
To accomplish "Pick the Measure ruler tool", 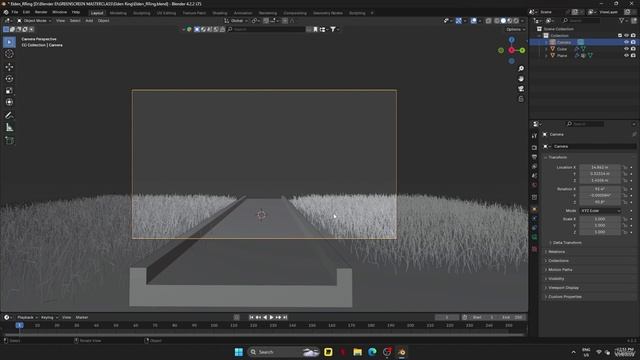I will (x=9, y=128).
